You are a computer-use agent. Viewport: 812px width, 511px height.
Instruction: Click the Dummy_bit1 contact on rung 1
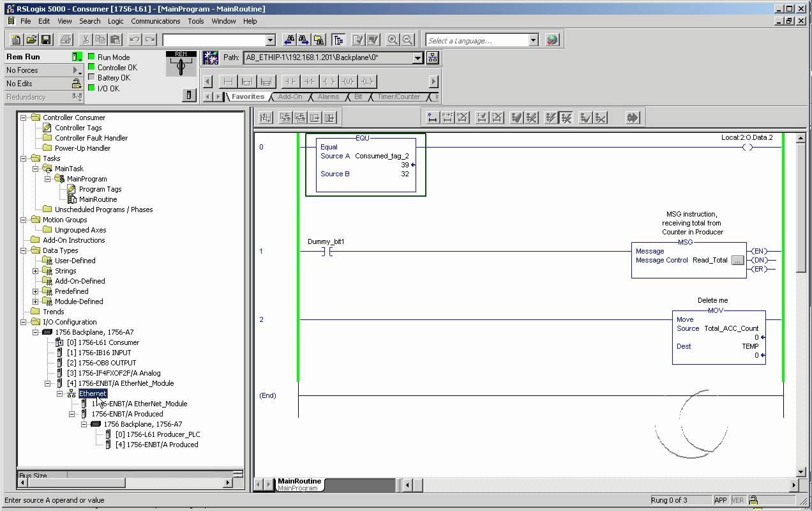click(326, 251)
